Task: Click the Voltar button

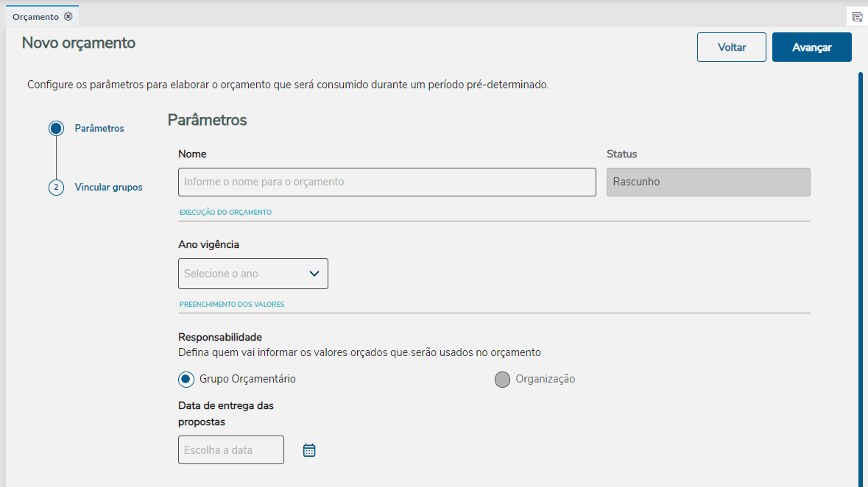Action: (731, 47)
